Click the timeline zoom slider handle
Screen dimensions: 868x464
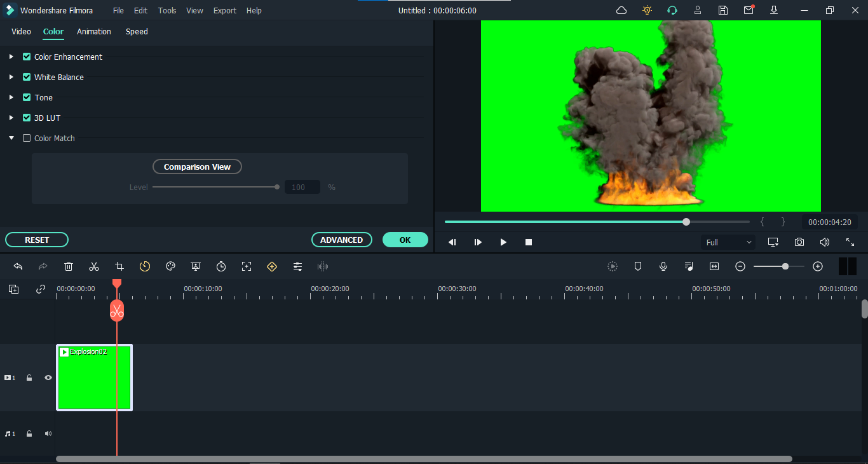pyautogui.click(x=785, y=266)
